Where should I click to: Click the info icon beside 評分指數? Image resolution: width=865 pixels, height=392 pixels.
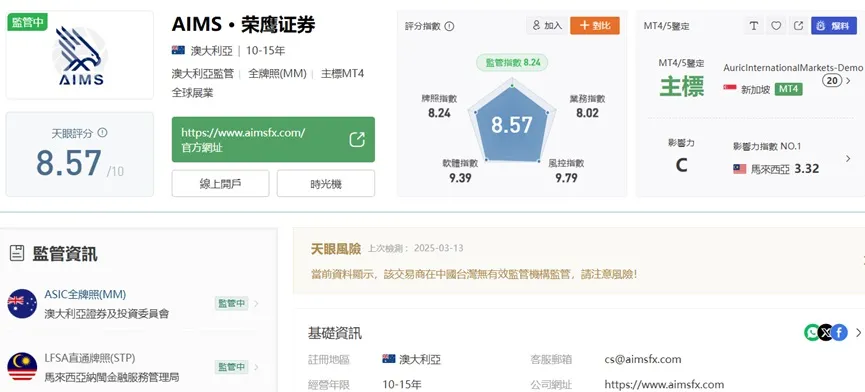coord(449,26)
